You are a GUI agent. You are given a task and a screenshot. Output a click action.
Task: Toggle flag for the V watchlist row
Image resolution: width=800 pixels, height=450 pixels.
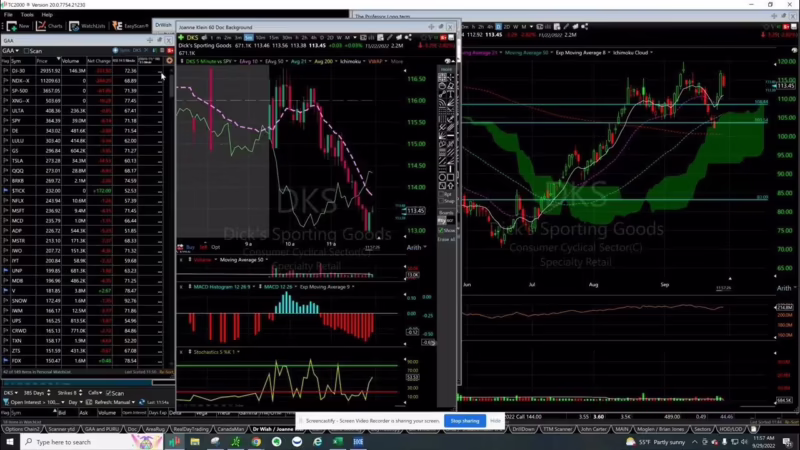[6, 291]
